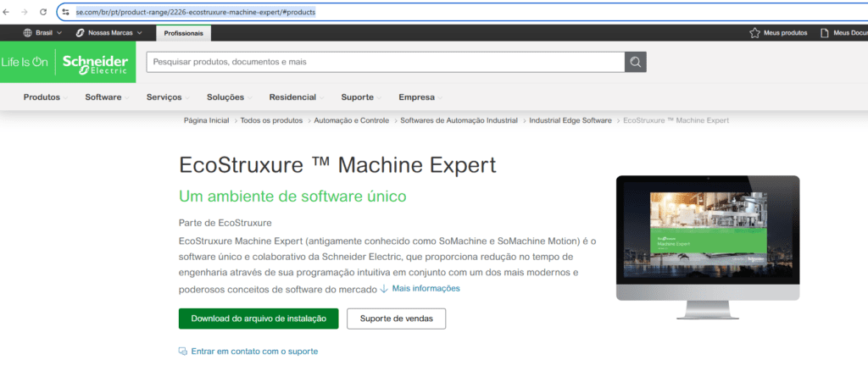The width and height of the screenshot is (868, 377).
Task: Click the Parte de EcoStruxure text
Action: click(225, 223)
